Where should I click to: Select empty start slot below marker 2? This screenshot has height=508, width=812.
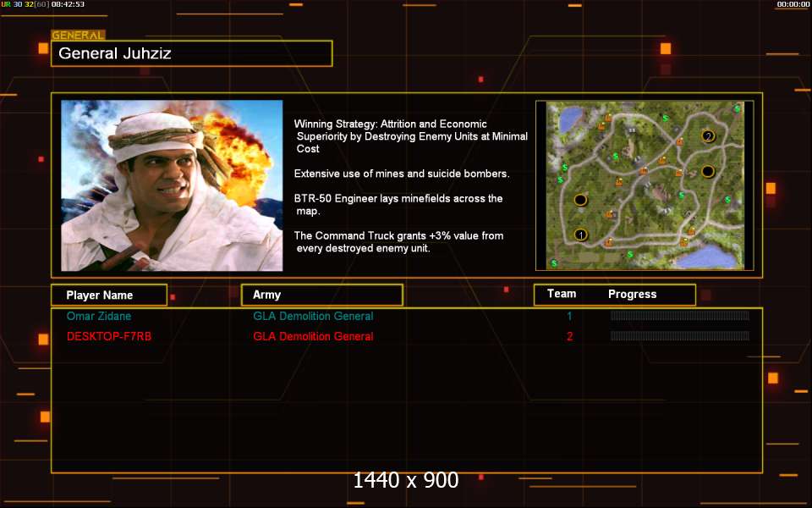(708, 172)
